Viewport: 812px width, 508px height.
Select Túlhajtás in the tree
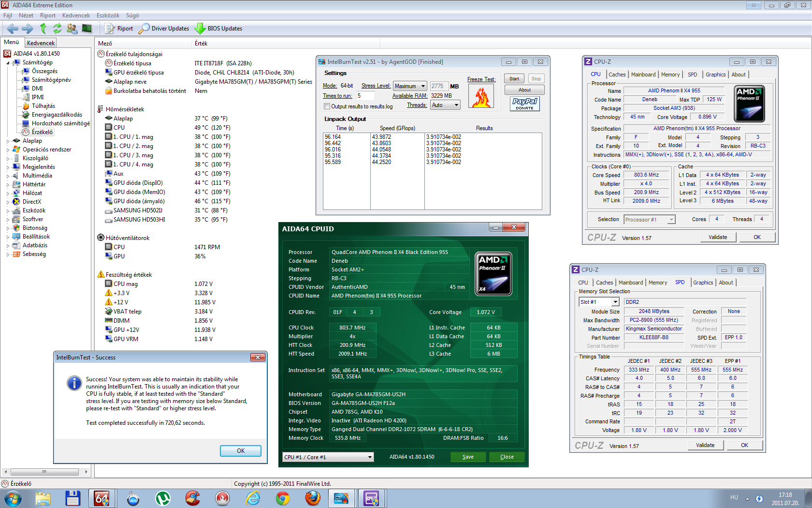(x=43, y=106)
